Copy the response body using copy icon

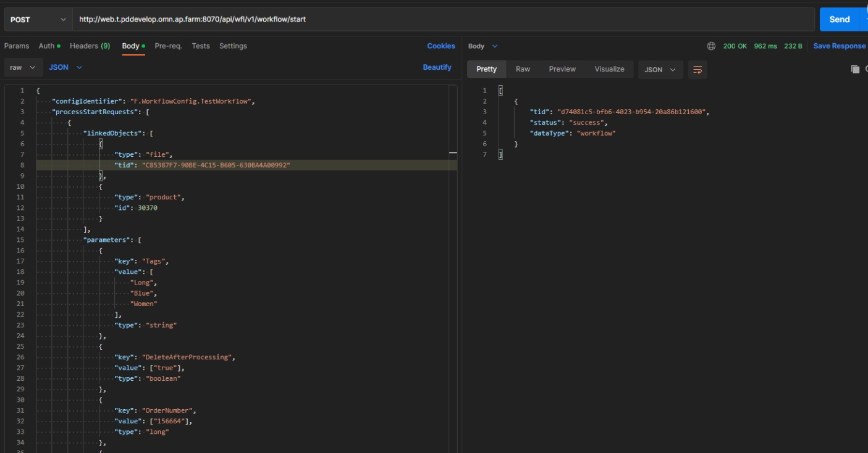(855, 69)
